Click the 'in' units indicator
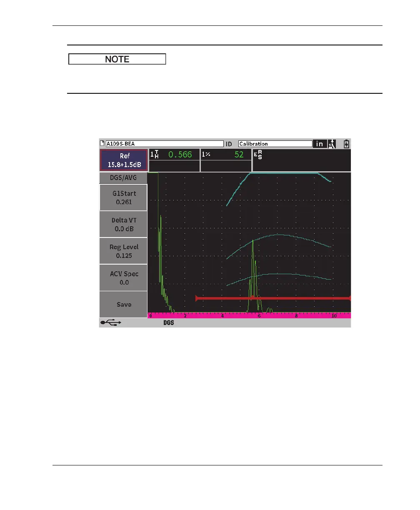 point(320,144)
